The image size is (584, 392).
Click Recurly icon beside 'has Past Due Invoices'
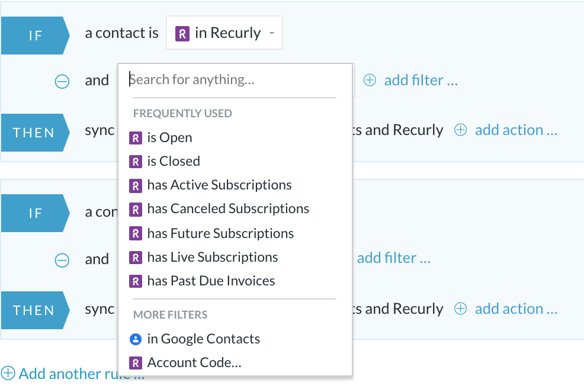point(136,281)
